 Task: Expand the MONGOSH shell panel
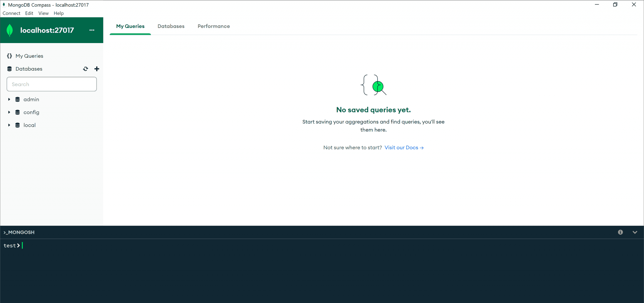(x=635, y=232)
